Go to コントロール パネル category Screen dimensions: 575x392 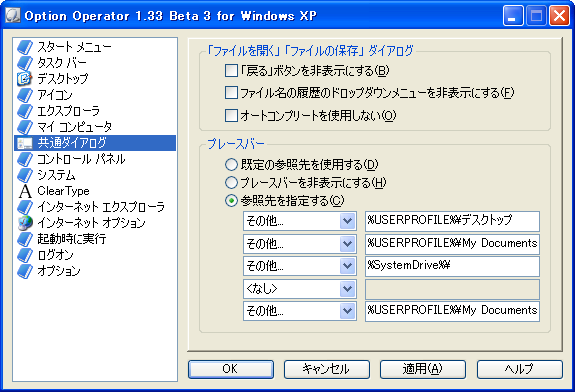[x=81, y=159]
